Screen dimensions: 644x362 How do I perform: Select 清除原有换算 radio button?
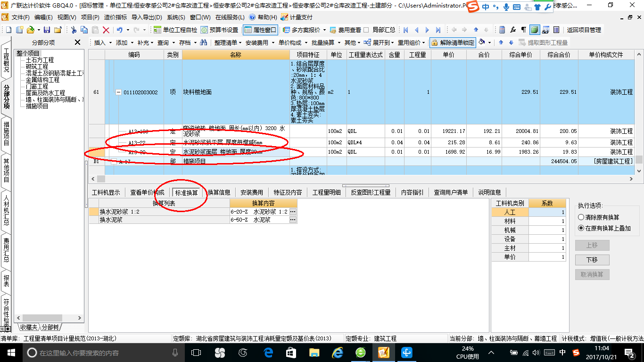(x=581, y=217)
